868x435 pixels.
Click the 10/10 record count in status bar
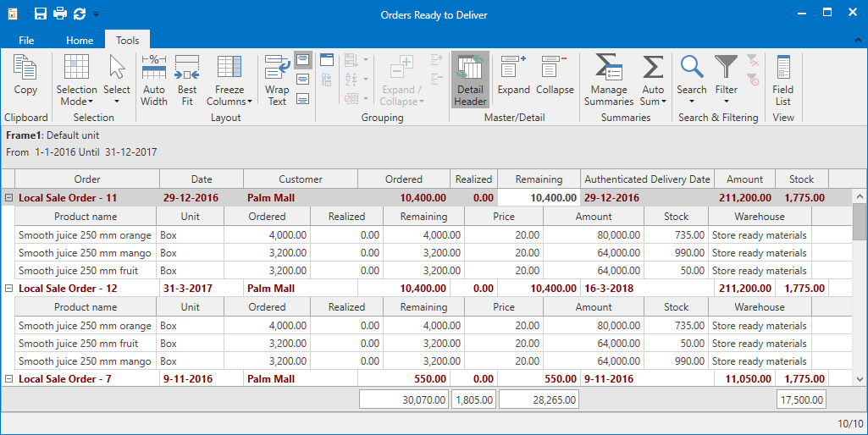click(849, 424)
